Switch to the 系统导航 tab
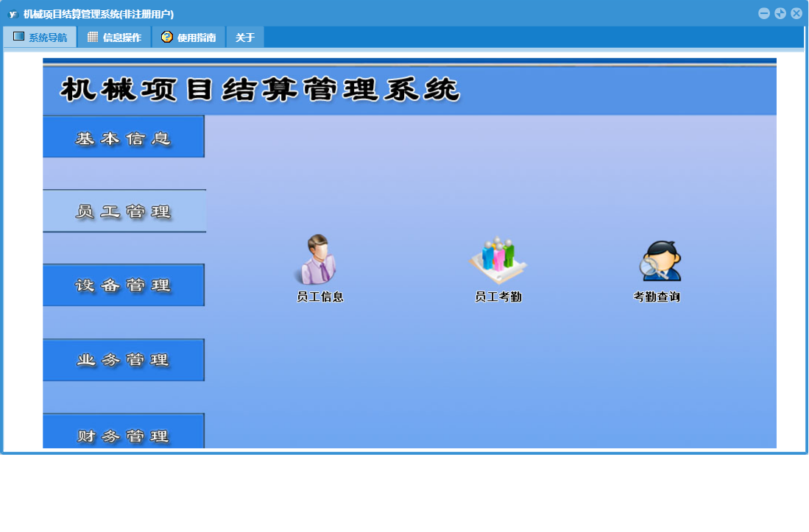 point(40,37)
